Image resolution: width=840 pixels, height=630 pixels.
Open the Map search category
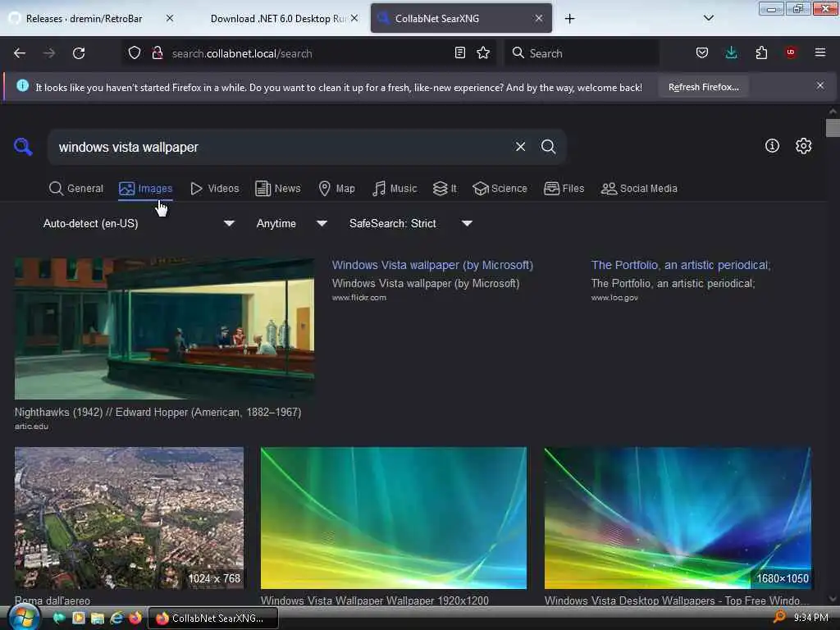pos(336,189)
